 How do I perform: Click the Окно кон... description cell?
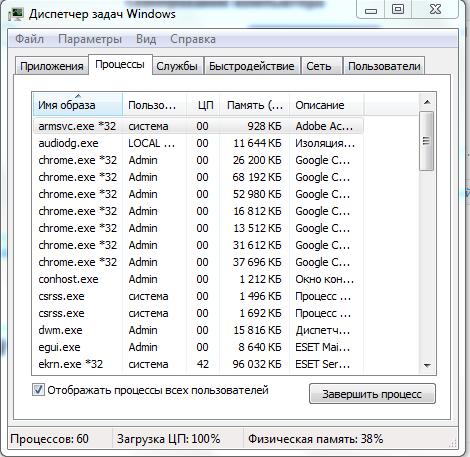(x=324, y=279)
